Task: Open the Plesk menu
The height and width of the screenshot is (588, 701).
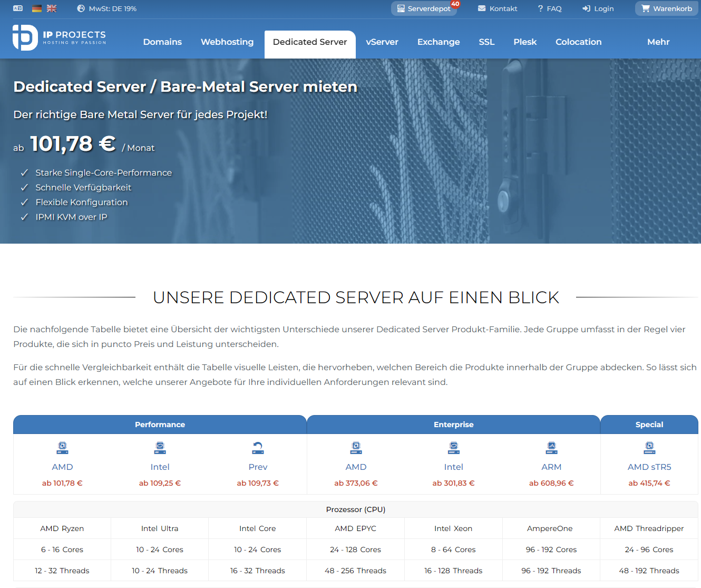Action: pyautogui.click(x=525, y=42)
